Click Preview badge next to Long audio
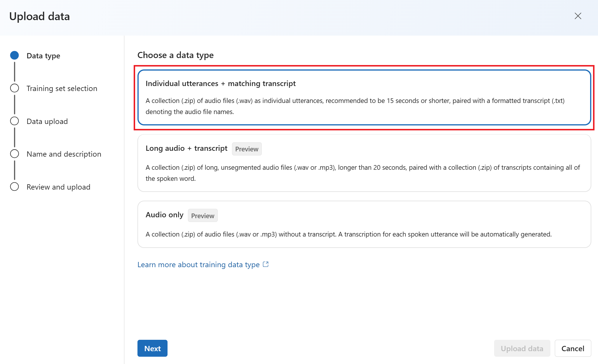The image size is (598, 364). click(x=247, y=149)
